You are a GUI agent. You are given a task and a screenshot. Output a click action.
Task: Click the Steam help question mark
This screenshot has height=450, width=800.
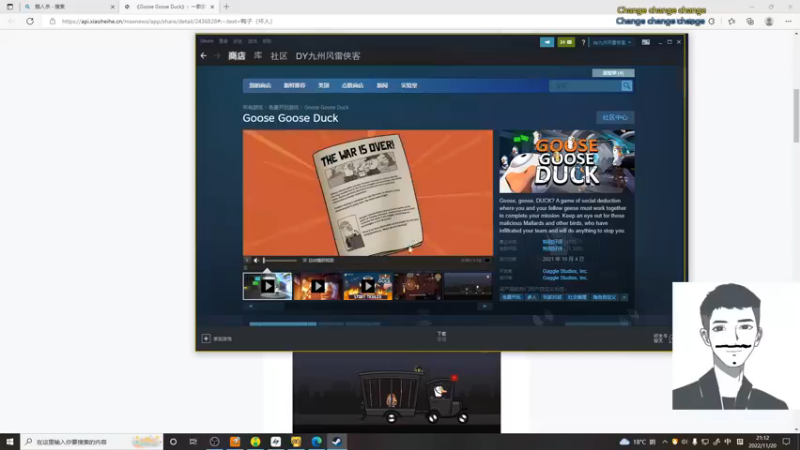583,42
